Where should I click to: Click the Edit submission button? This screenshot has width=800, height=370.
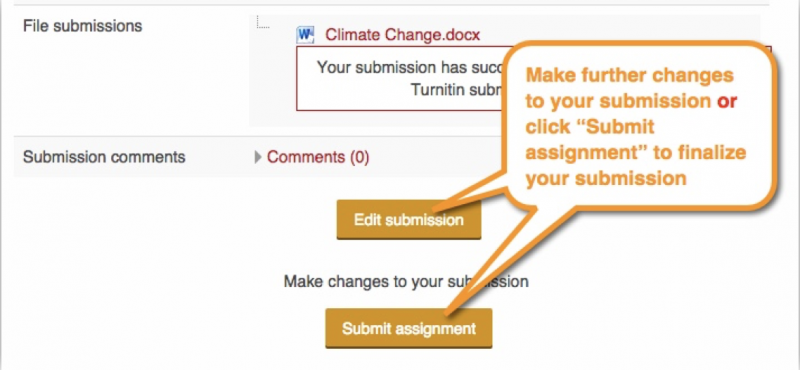(409, 220)
